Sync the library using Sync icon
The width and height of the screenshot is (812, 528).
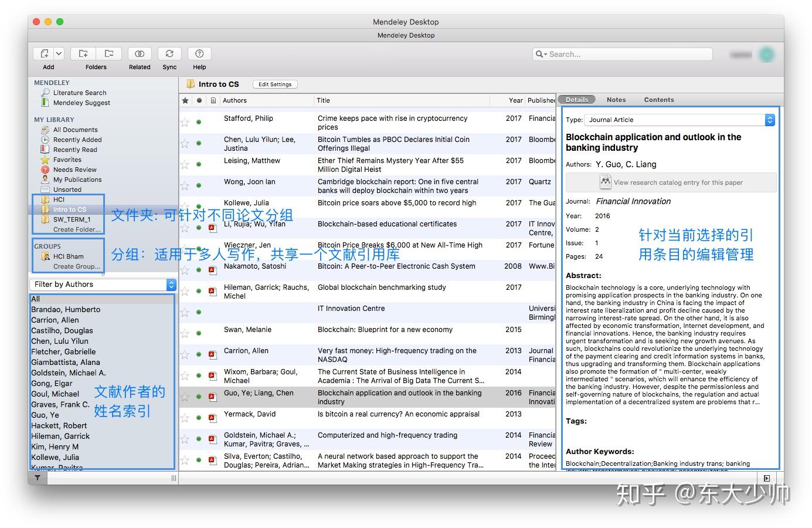tap(169, 53)
